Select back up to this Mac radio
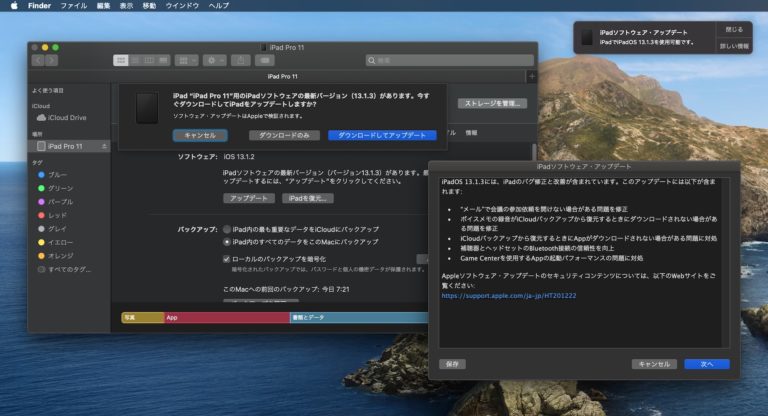 (x=227, y=242)
